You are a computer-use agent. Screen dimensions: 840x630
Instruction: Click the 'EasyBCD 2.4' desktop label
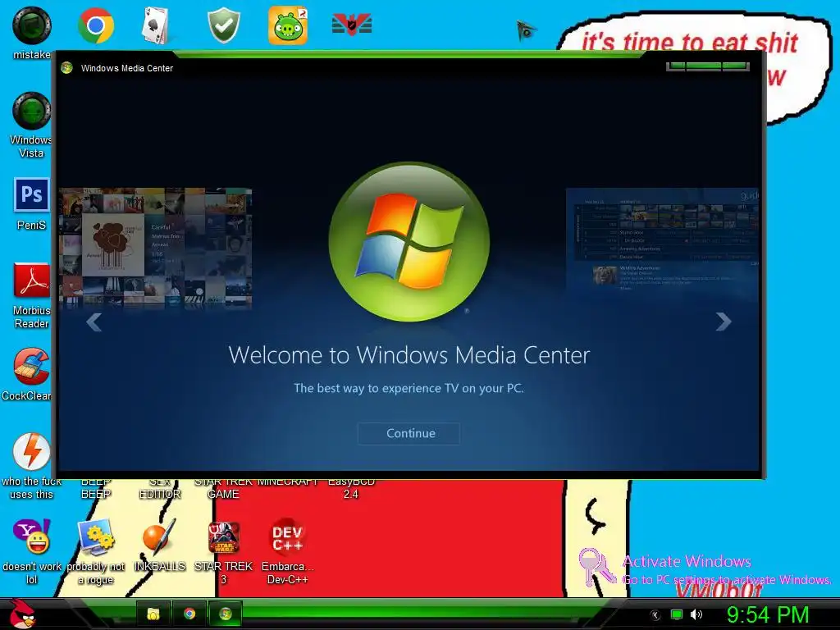(351, 488)
